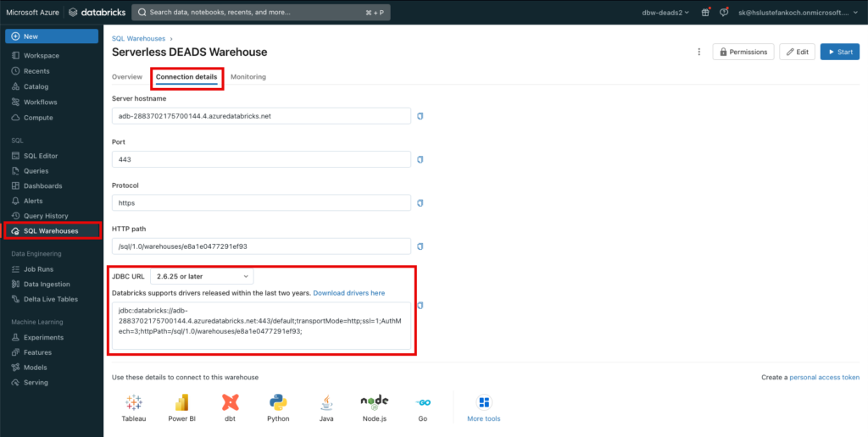
Task: Click the personal access token link
Action: pos(824,377)
